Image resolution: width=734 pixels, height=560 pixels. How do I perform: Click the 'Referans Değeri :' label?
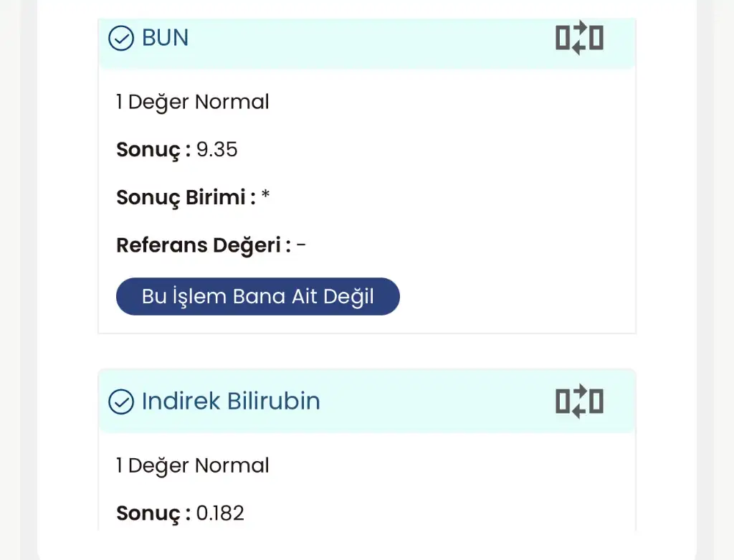pyautogui.click(x=204, y=245)
